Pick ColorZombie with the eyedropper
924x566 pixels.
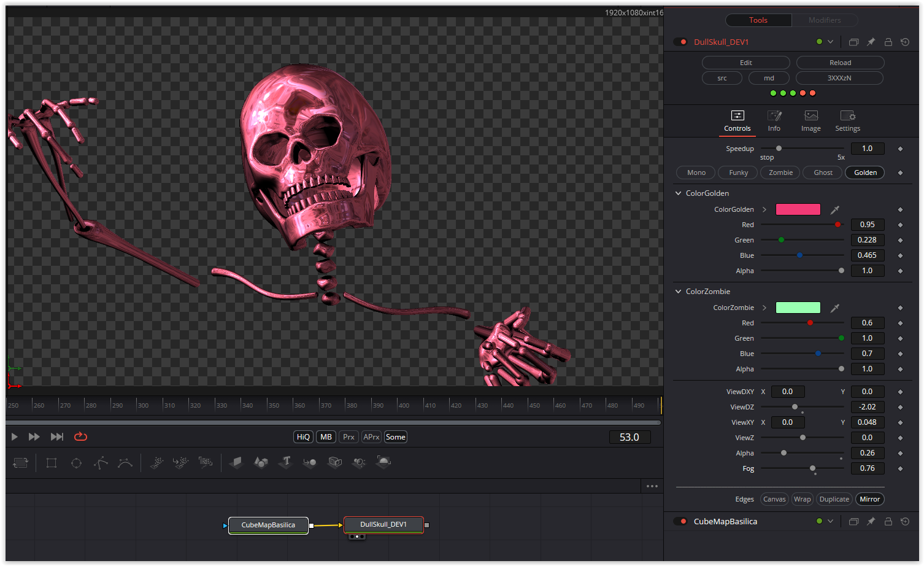(834, 308)
